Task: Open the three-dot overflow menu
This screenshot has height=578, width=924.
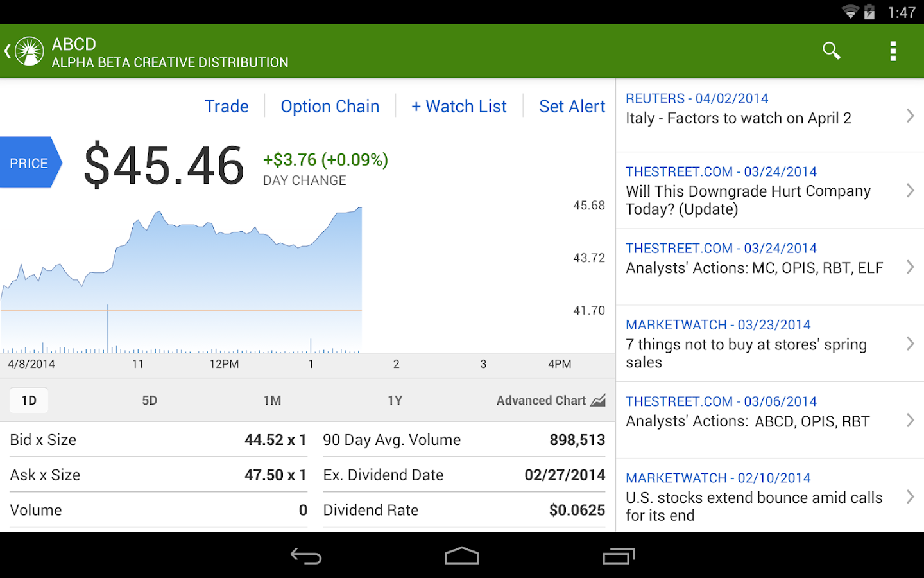Action: [x=893, y=51]
